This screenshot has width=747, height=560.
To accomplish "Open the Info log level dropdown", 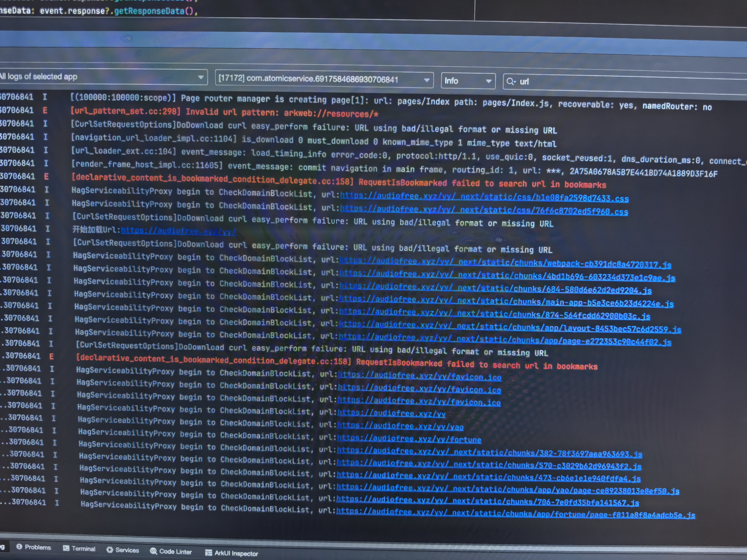I will click(x=488, y=81).
